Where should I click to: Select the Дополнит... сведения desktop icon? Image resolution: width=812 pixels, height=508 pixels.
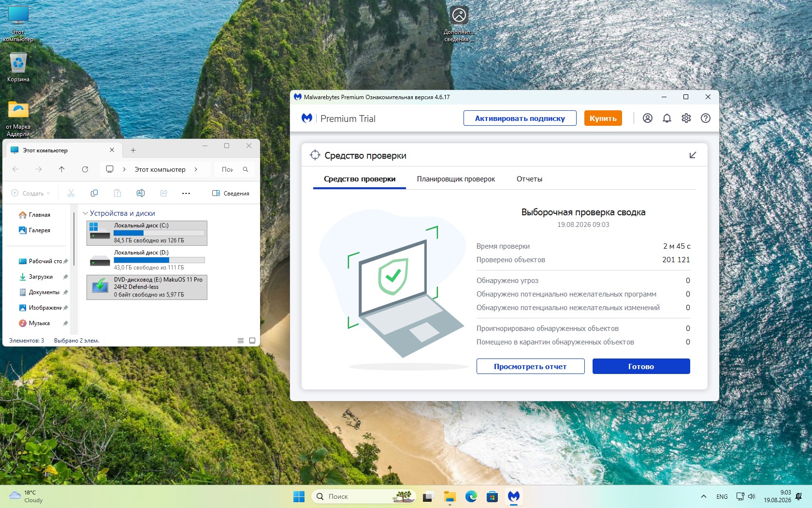459,24
